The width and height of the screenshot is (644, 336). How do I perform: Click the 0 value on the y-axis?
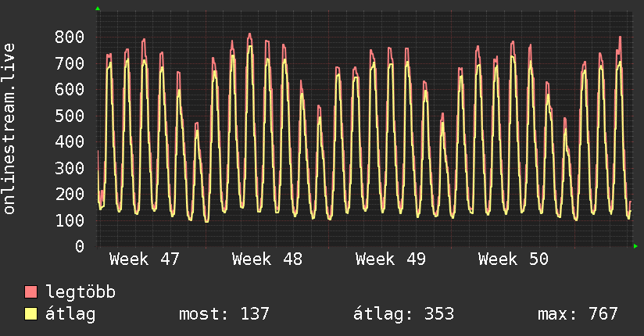[80, 247]
